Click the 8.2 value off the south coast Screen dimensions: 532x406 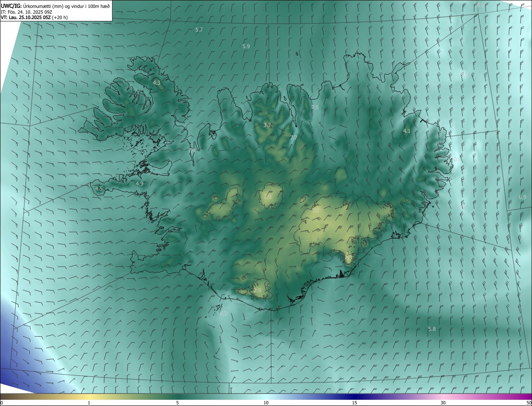tap(223, 313)
